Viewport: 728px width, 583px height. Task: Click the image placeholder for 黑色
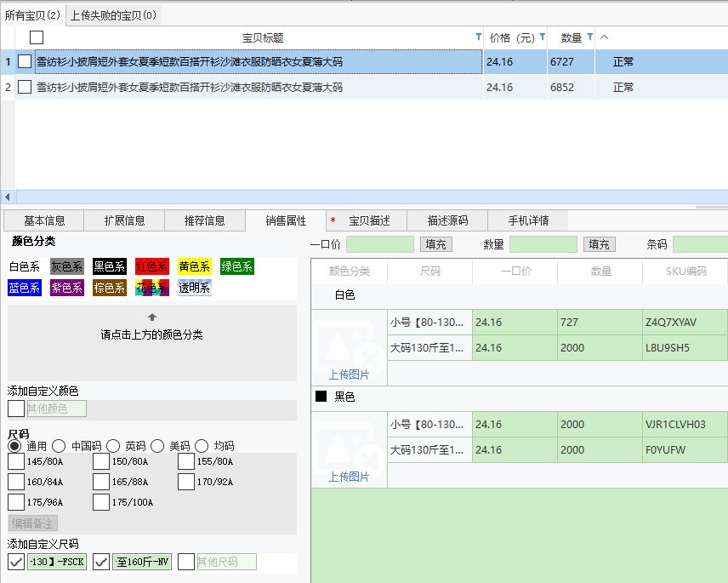click(349, 443)
